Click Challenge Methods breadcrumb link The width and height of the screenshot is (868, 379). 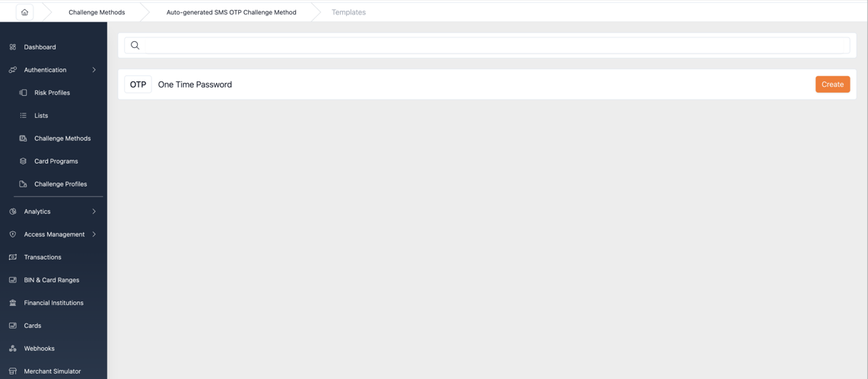tap(97, 12)
